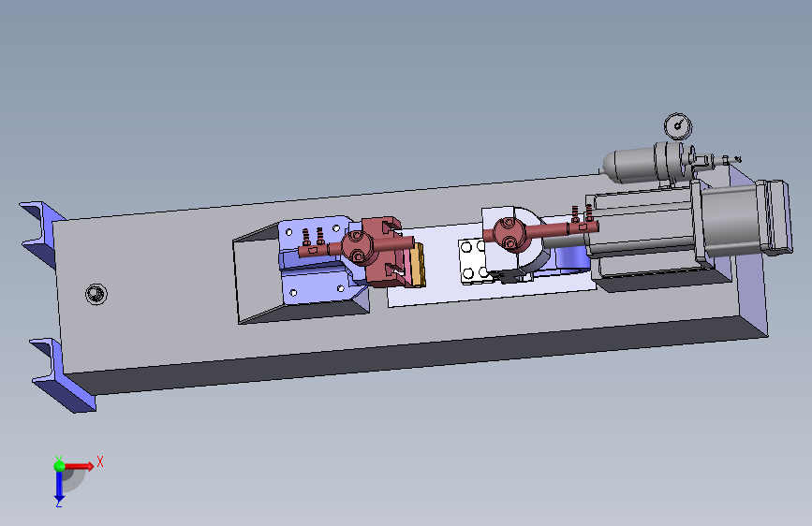The height and width of the screenshot is (526, 812).
Task: Select the left red ball valve body
Action: [357, 247]
